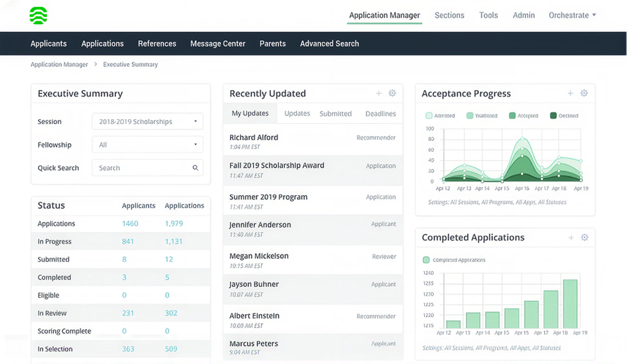Click the plus icon in Completed Applications
627x364 pixels.
(x=571, y=238)
